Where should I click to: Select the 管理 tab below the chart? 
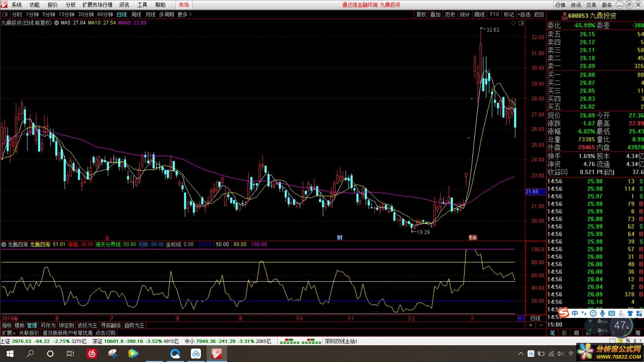32,325
